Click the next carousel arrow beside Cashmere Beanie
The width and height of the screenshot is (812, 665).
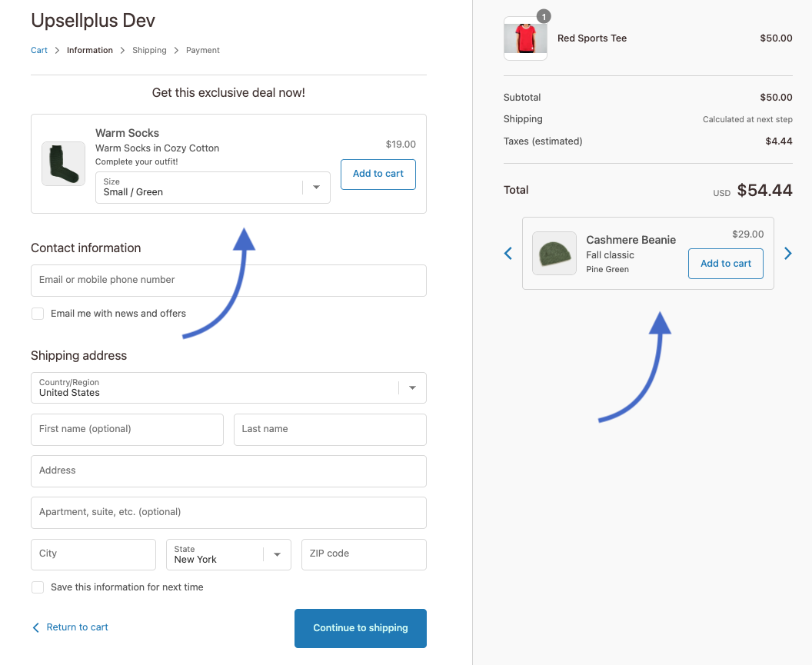click(x=787, y=253)
